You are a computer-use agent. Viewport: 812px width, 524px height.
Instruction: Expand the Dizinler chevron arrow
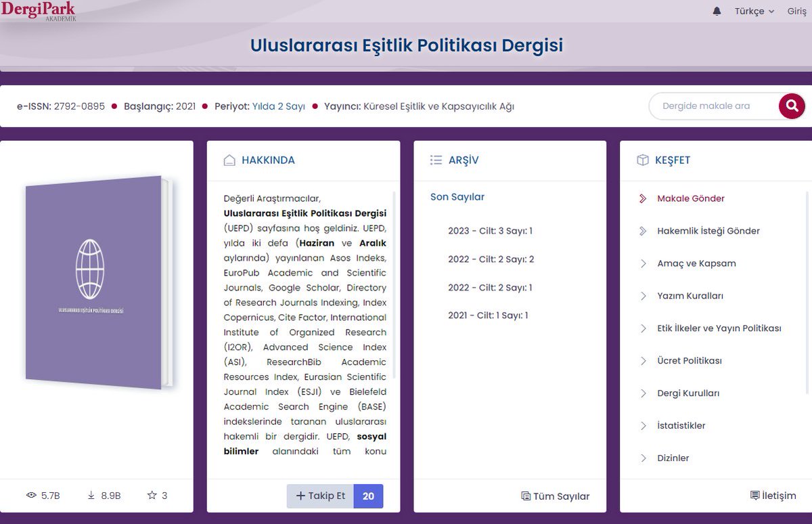644,458
